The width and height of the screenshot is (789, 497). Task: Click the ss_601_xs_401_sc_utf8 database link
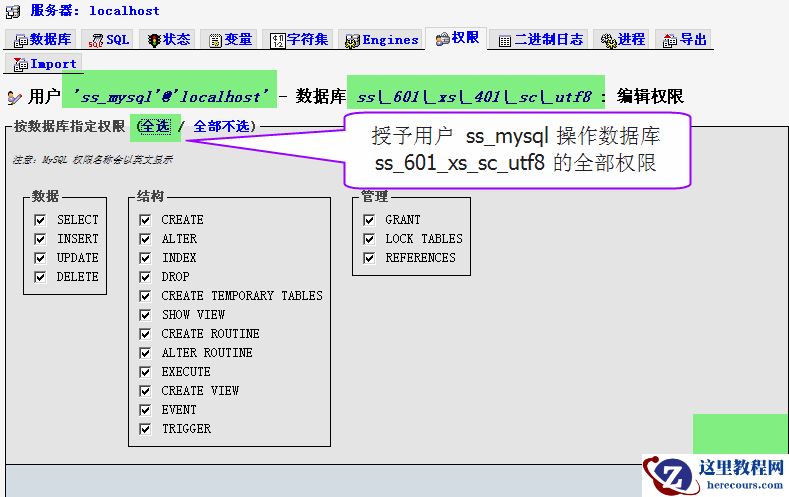pyautogui.click(x=475, y=96)
